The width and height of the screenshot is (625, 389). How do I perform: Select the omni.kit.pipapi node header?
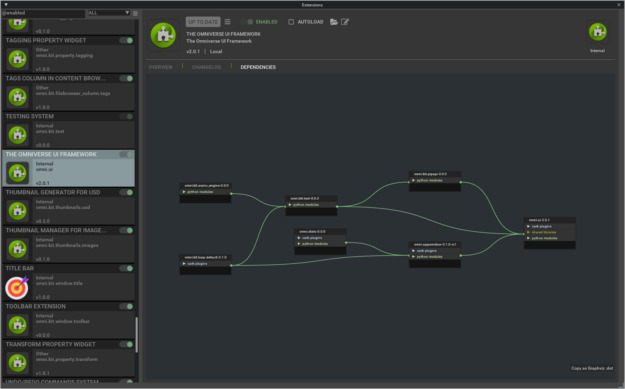point(435,174)
